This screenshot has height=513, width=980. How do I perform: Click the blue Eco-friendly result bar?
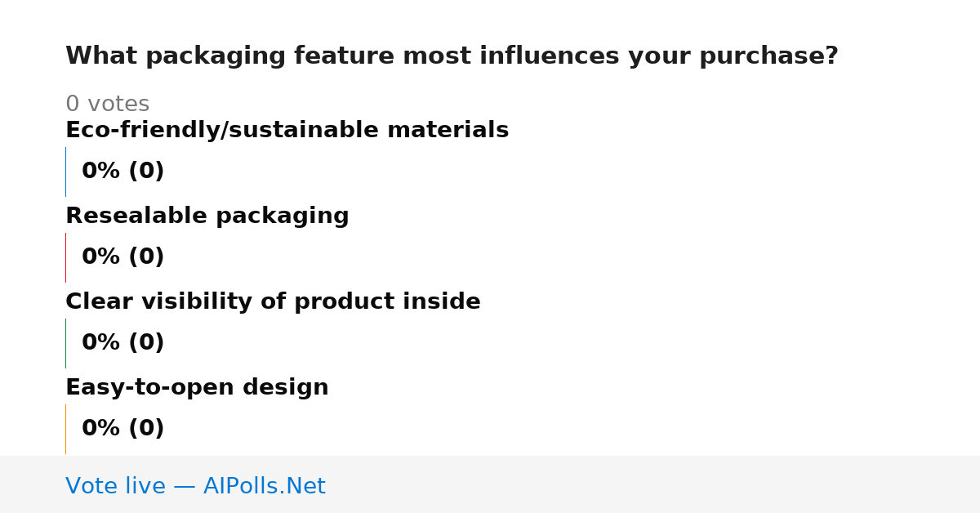pyautogui.click(x=65, y=172)
